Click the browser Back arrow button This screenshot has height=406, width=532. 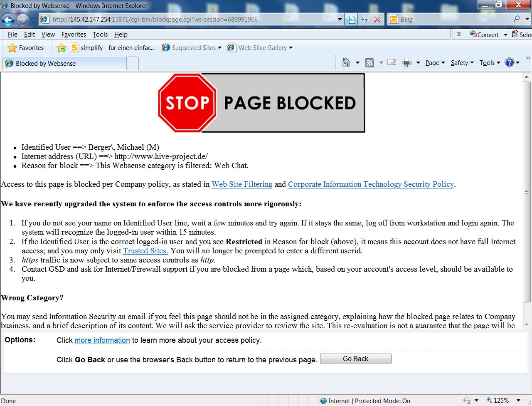pos(8,20)
